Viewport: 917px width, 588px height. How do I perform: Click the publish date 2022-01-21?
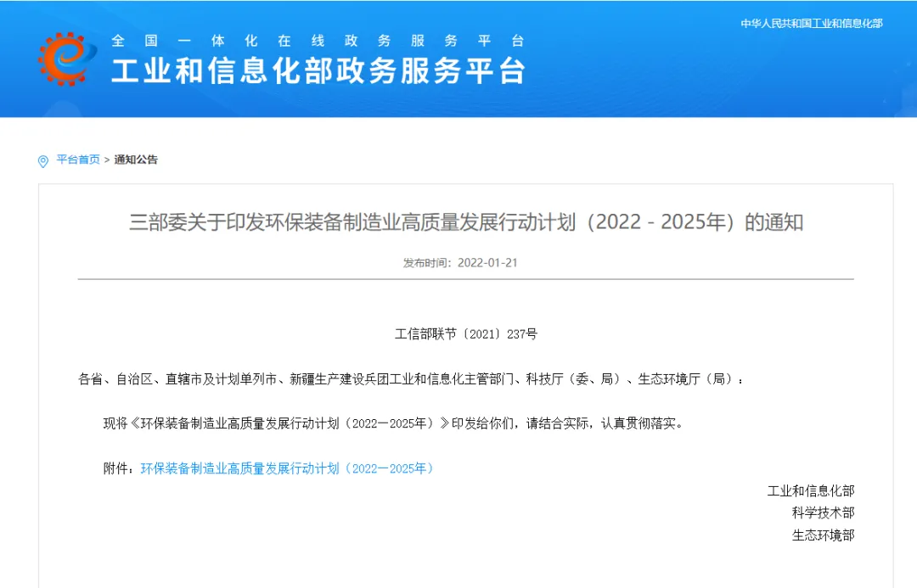pyautogui.click(x=487, y=262)
